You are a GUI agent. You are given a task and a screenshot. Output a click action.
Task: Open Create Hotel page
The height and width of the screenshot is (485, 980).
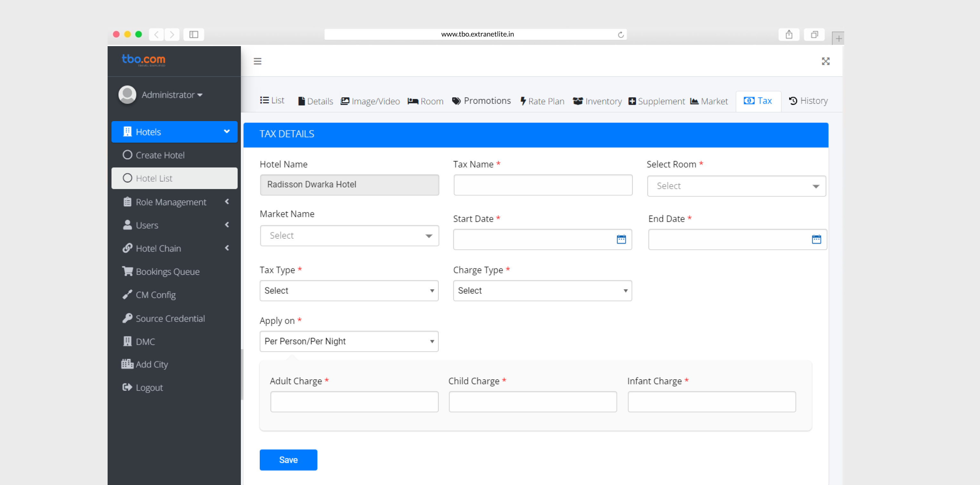[174, 155]
